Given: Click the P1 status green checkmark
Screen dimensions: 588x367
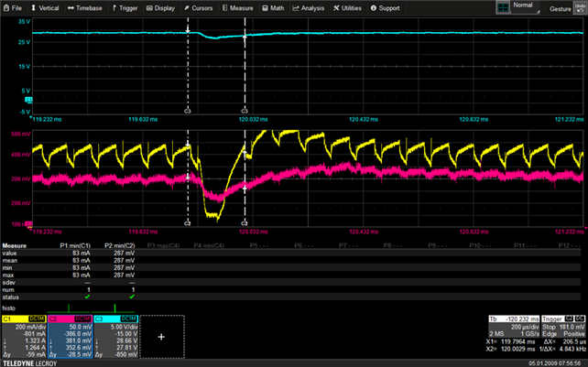Looking at the screenshot, I should (87, 297).
